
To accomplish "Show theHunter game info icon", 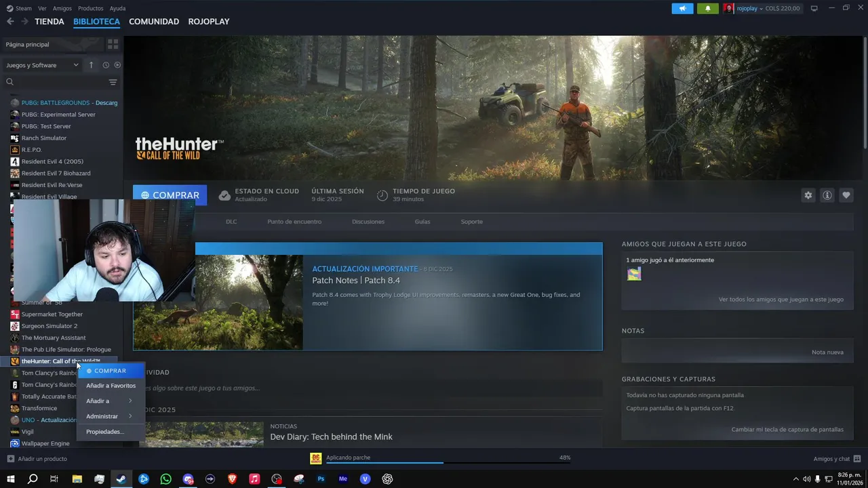I will pyautogui.click(x=827, y=195).
